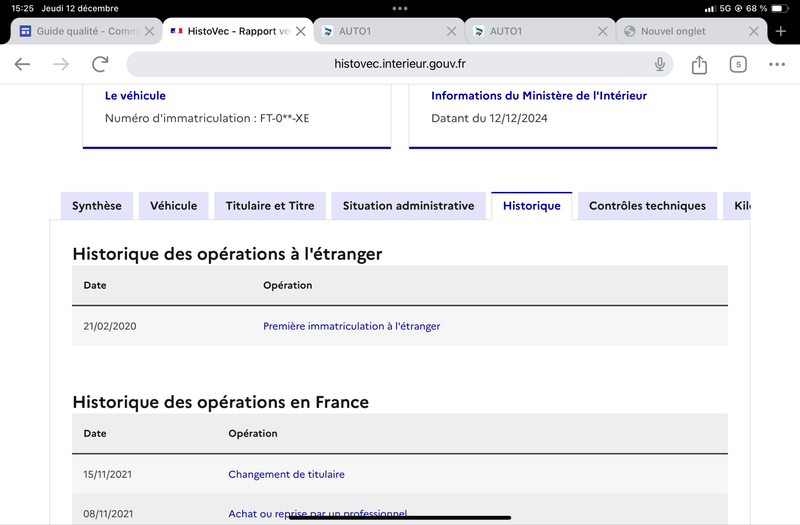Open the Titulaire et Titre tab
800x525 pixels.
[x=270, y=206]
